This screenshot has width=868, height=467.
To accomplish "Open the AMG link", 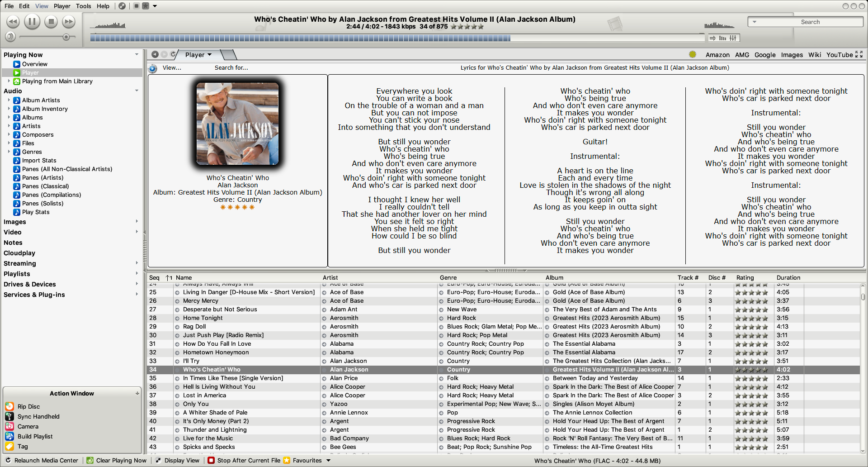I will [x=742, y=55].
